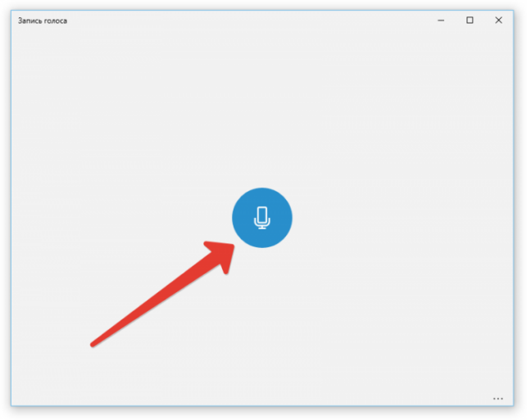Maximize the Запись голоса window
The height and width of the screenshot is (420, 527).
pyautogui.click(x=470, y=20)
